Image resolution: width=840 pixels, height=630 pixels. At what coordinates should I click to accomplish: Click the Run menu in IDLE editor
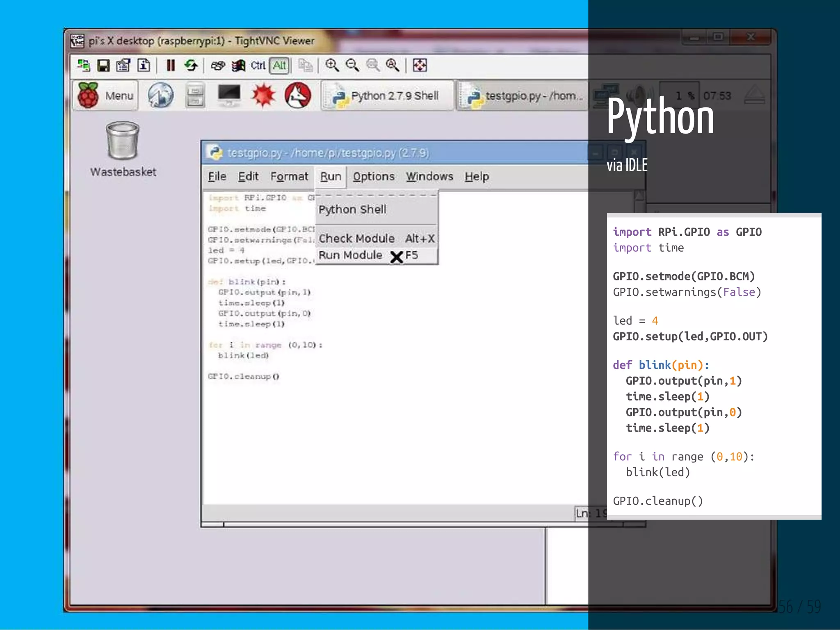pyautogui.click(x=331, y=177)
